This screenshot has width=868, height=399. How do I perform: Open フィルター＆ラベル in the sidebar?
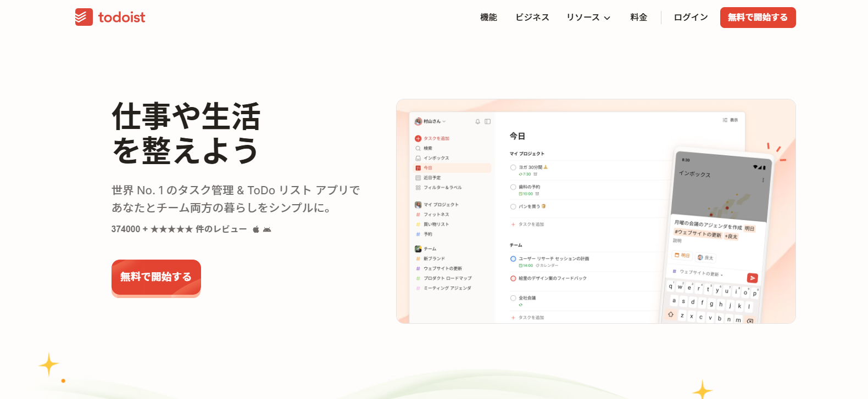pos(438,188)
